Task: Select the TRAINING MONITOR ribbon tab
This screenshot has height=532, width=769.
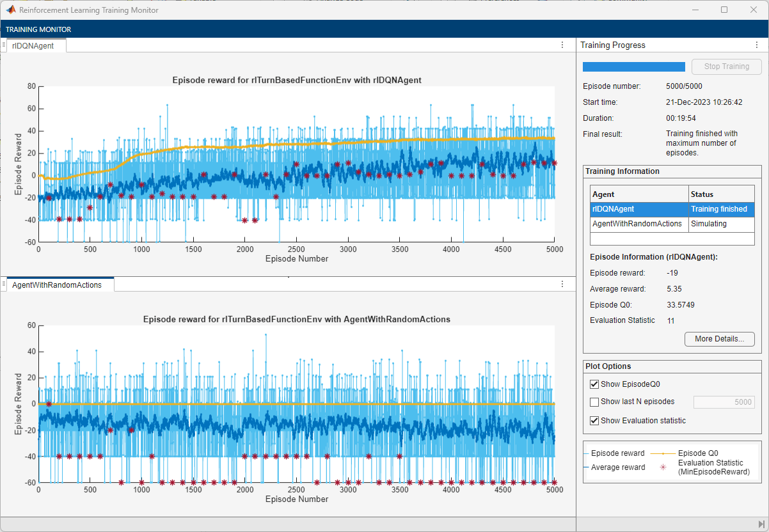Action: [x=38, y=29]
